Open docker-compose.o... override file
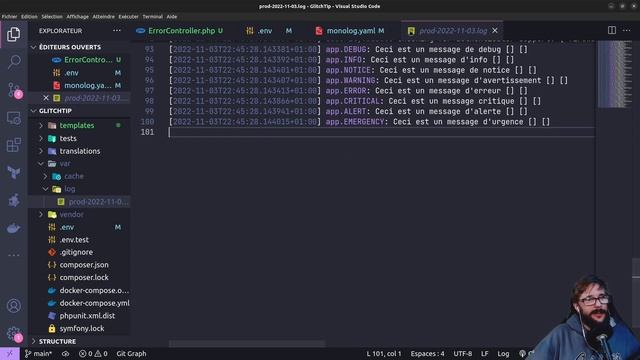640x360 pixels. (x=79, y=290)
